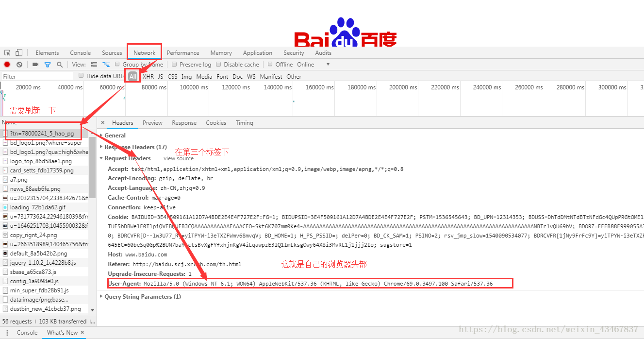Enable the Group by frame checkbox
Screen dimensions: 644x339
point(117,64)
